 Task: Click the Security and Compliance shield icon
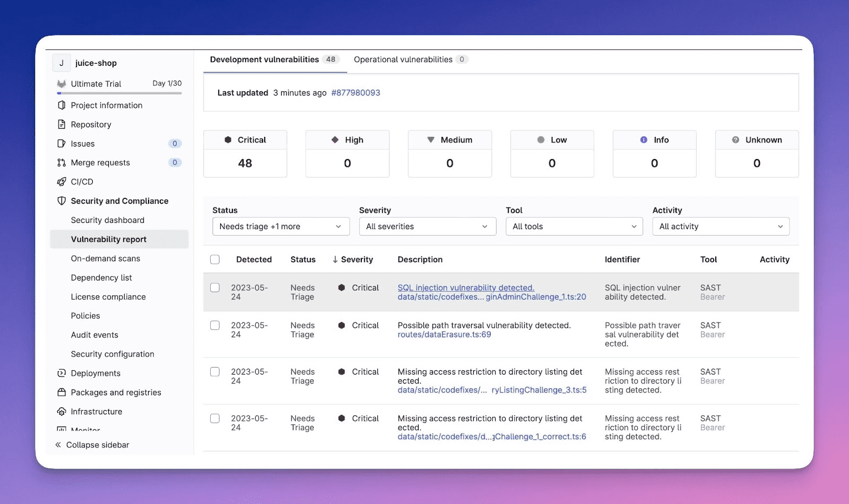tap(62, 201)
